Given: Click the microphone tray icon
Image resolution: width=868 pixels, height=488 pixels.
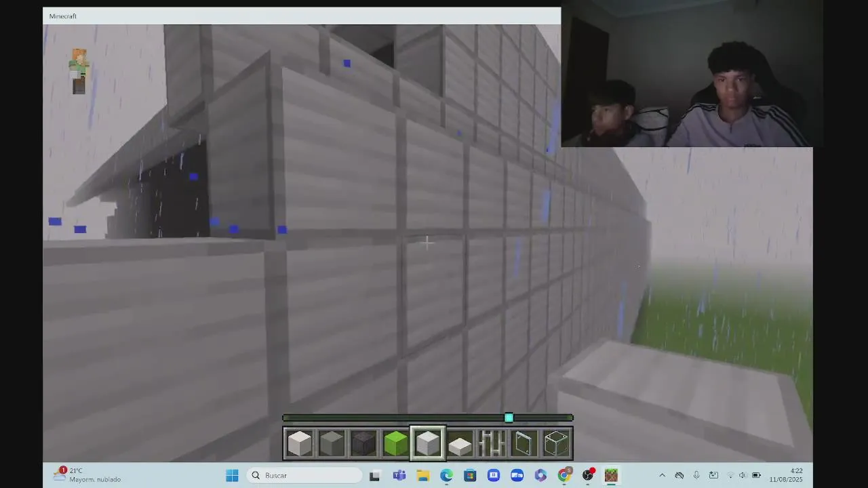Looking at the screenshot, I should tap(696, 476).
